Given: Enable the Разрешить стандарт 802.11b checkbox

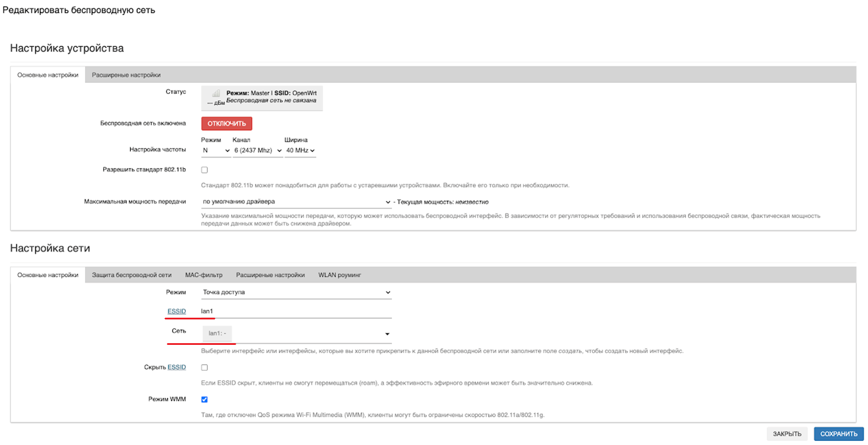Looking at the screenshot, I should click(x=204, y=170).
